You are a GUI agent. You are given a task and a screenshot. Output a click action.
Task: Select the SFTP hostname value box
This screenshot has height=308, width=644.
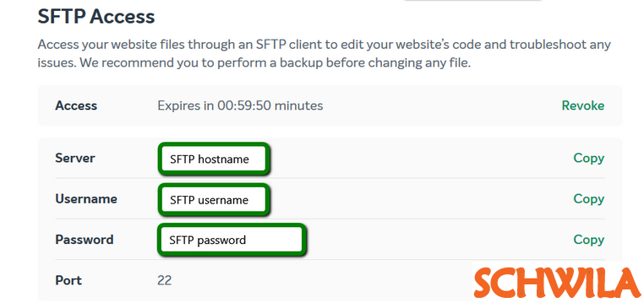pos(214,159)
